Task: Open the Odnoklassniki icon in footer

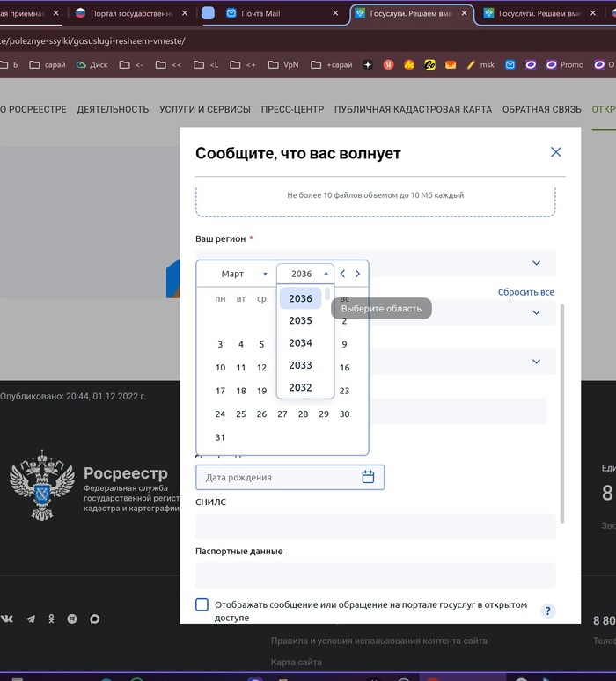Action: [52, 619]
